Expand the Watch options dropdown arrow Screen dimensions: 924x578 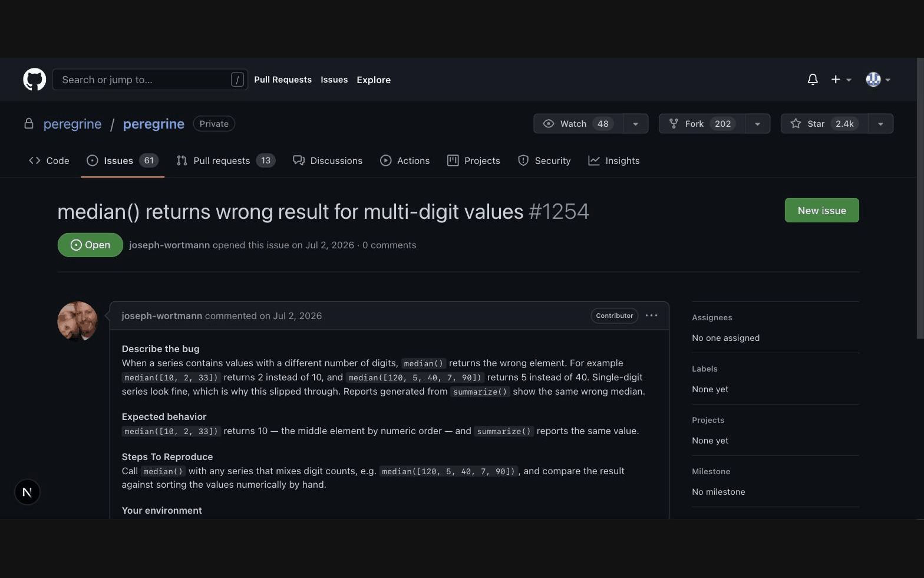[x=635, y=124]
